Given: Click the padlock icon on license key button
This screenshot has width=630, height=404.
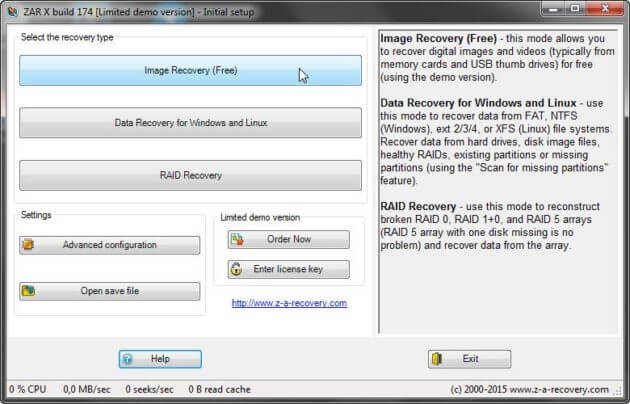Looking at the screenshot, I should tap(236, 269).
